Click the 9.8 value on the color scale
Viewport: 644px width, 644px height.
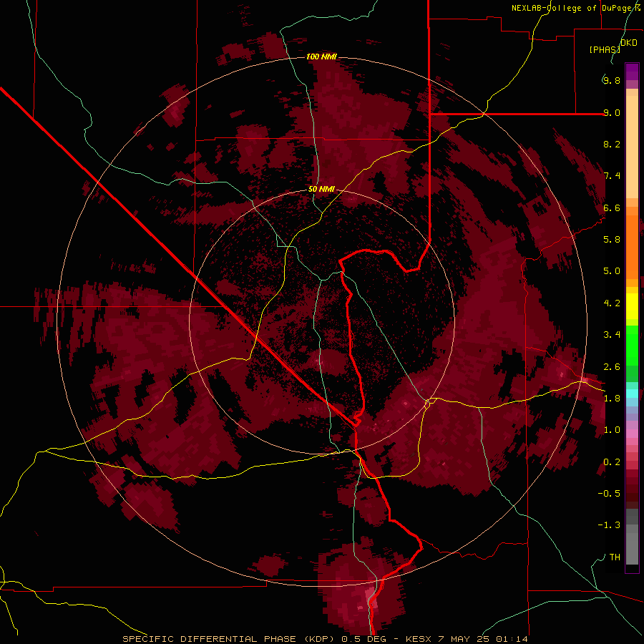coord(612,80)
